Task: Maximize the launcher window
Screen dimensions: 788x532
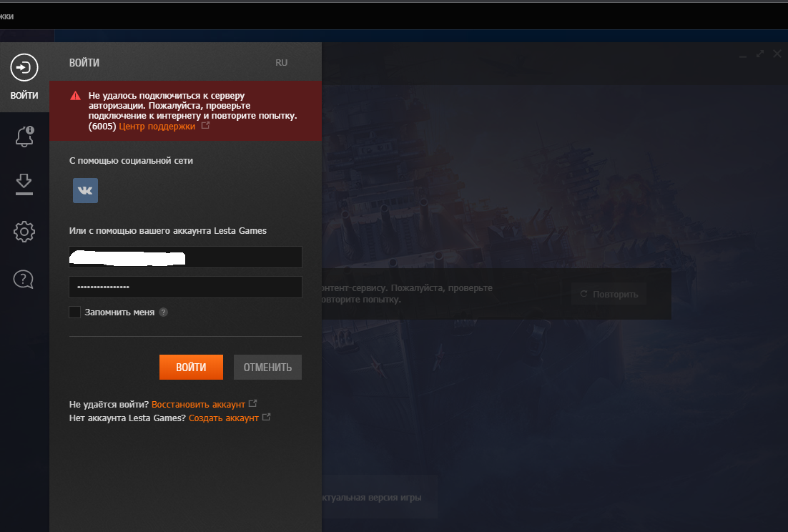Action: coord(760,53)
